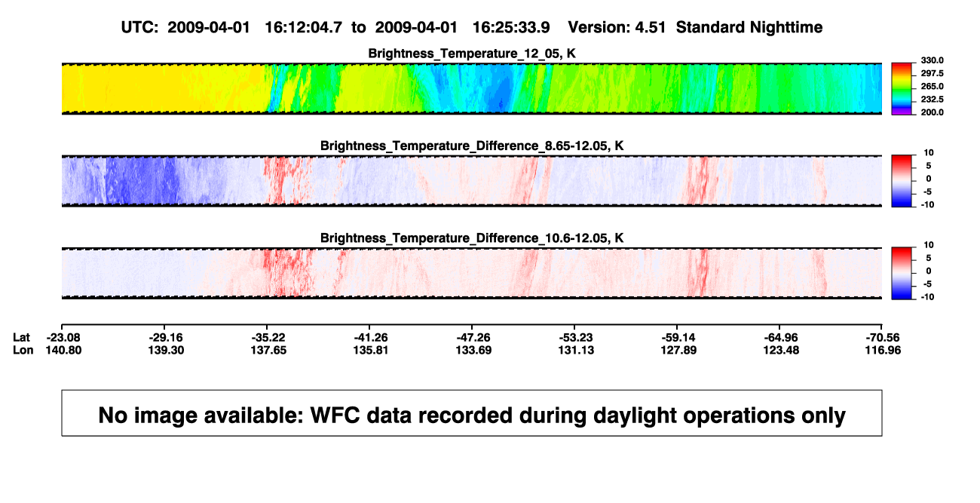
Task: Click the red-blue color bar beside 8.65-12.05 plot
Action: pyautogui.click(x=902, y=180)
